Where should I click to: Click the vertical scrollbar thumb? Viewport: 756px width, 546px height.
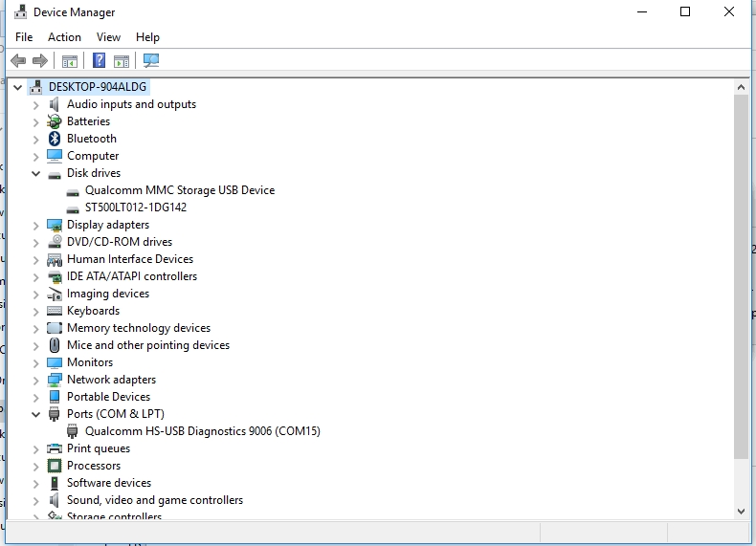(741, 276)
